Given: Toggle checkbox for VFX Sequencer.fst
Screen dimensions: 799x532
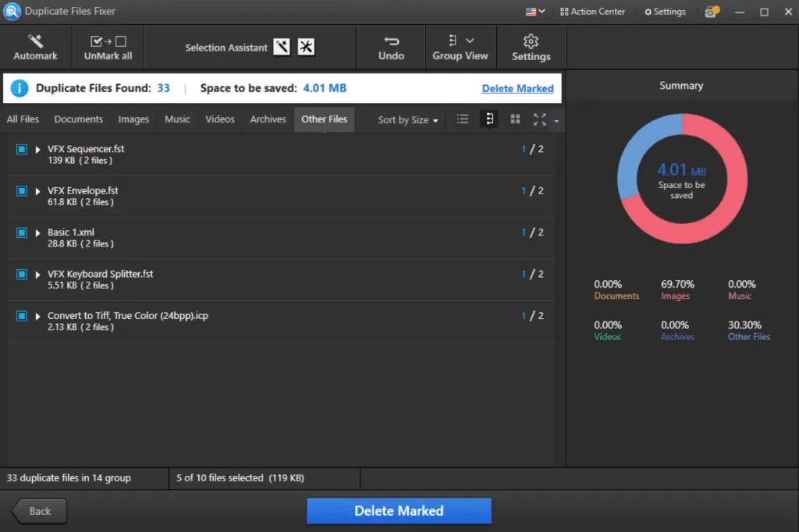Looking at the screenshot, I should [x=22, y=149].
